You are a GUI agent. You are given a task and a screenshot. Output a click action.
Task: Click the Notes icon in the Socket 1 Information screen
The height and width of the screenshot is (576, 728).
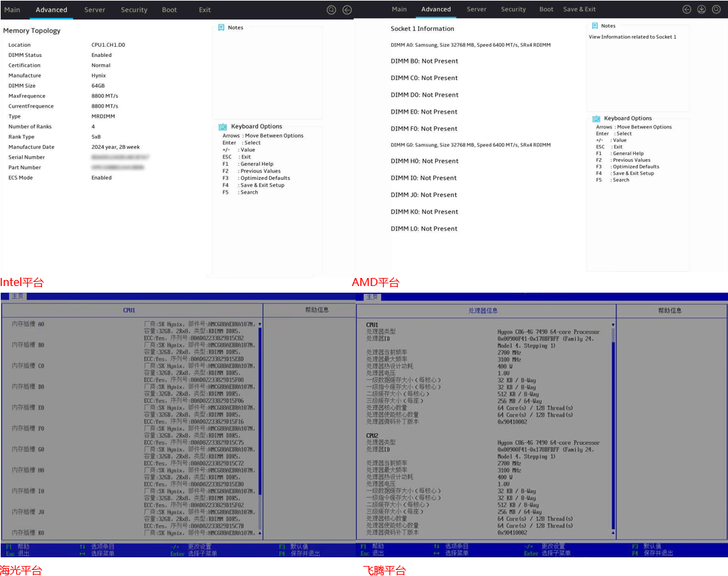pos(595,26)
